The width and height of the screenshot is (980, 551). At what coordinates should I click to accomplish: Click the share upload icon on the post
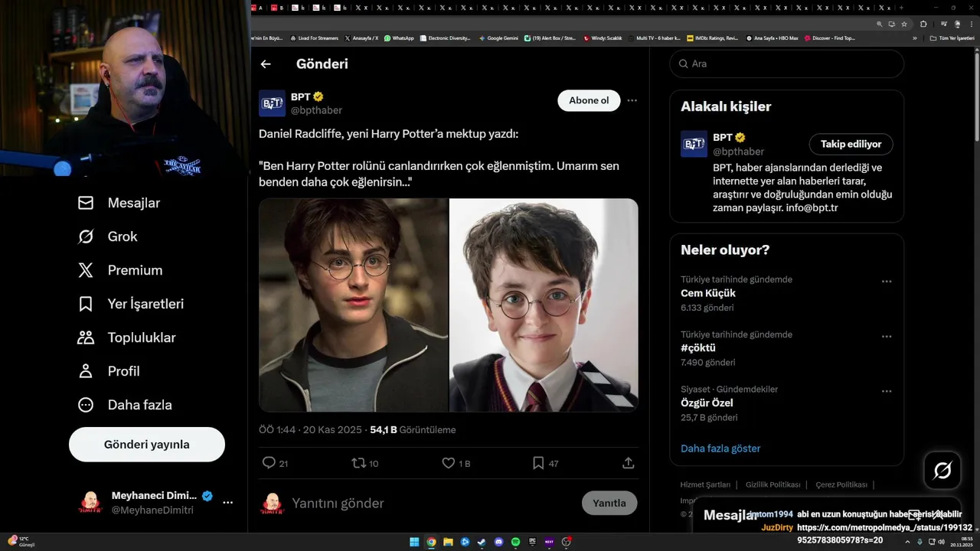click(x=629, y=463)
